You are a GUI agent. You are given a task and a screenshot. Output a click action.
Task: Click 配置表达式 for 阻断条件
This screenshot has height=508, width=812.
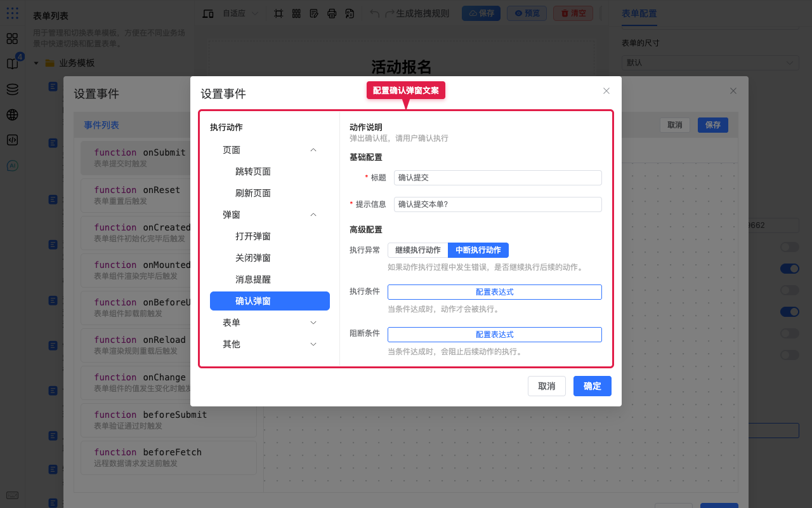(495, 335)
